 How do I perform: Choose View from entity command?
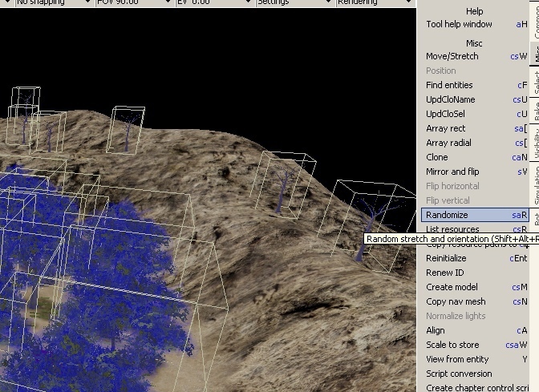point(476,359)
